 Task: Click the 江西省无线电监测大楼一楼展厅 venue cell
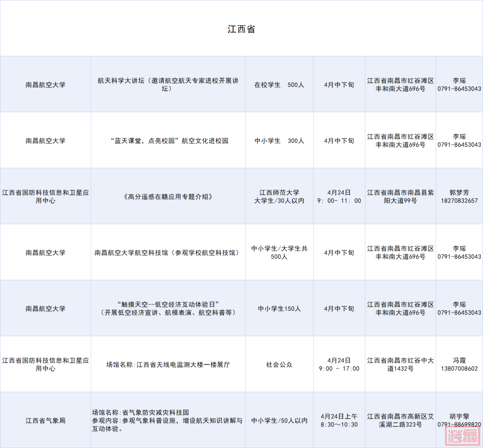[168, 364]
